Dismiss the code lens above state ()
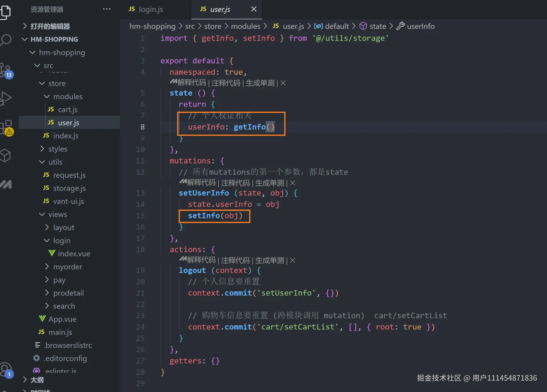The width and height of the screenshot is (547, 392). [x=283, y=83]
